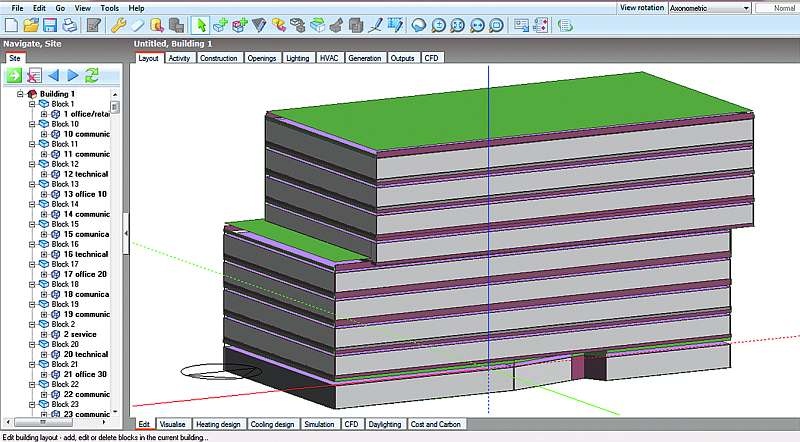Click the fit view magnifier icon
The image size is (800, 442).
pos(458,24)
